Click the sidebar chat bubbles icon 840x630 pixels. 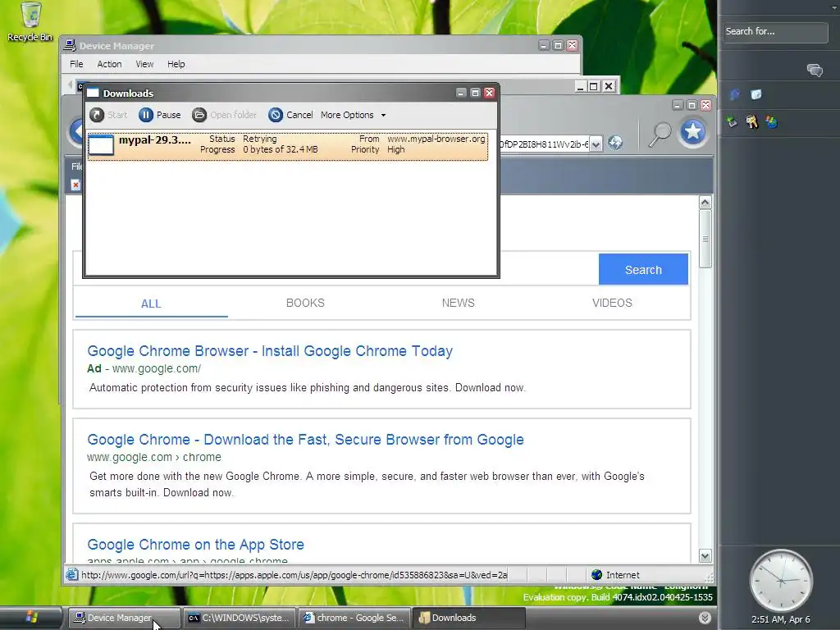pyautogui.click(x=815, y=71)
